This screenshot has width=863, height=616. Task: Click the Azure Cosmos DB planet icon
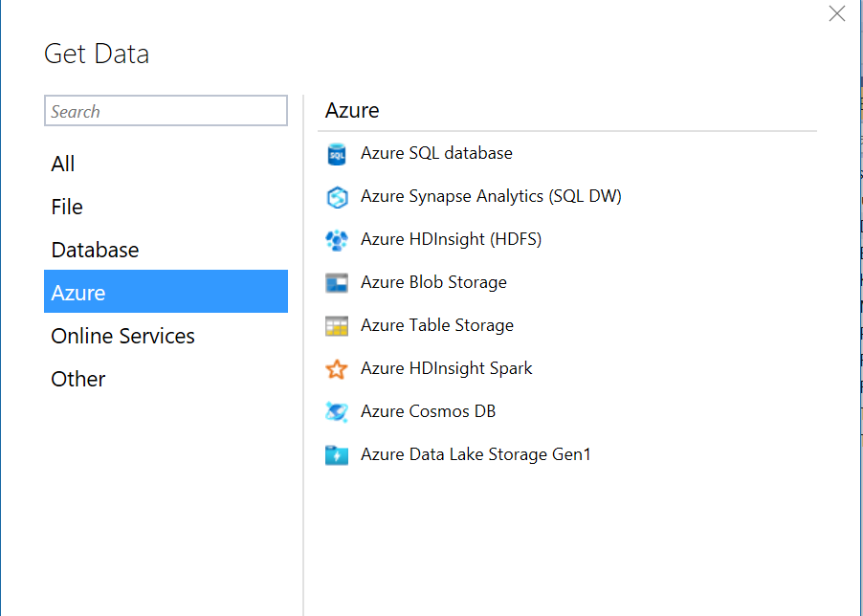click(336, 412)
